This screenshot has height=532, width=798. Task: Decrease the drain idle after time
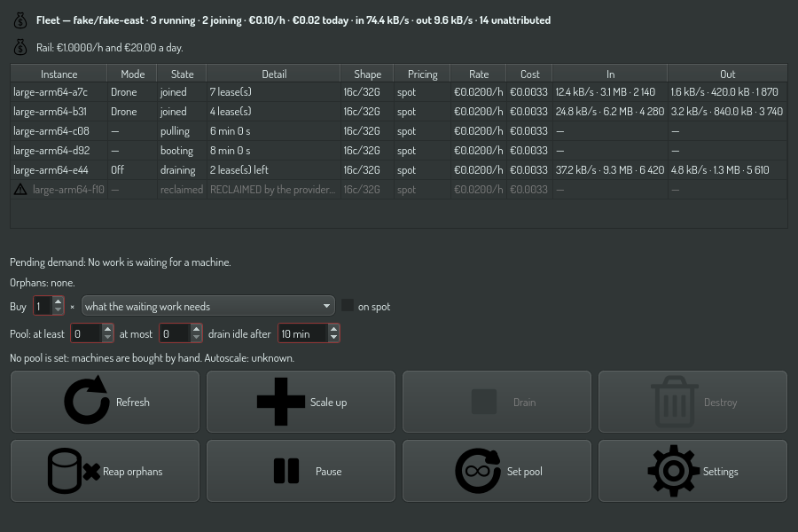pyautogui.click(x=333, y=338)
